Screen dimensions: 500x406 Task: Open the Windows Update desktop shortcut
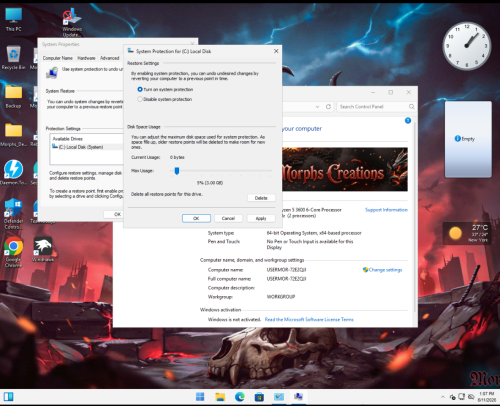[x=72, y=22]
